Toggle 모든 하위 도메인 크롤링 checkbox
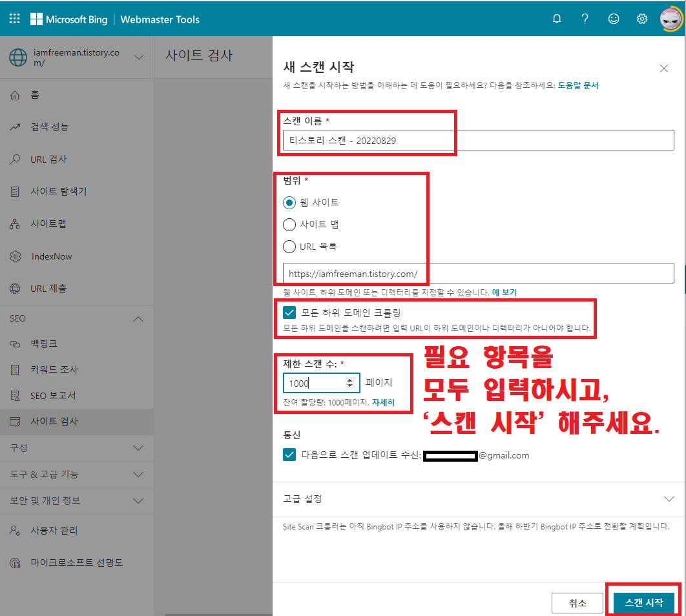 click(289, 313)
